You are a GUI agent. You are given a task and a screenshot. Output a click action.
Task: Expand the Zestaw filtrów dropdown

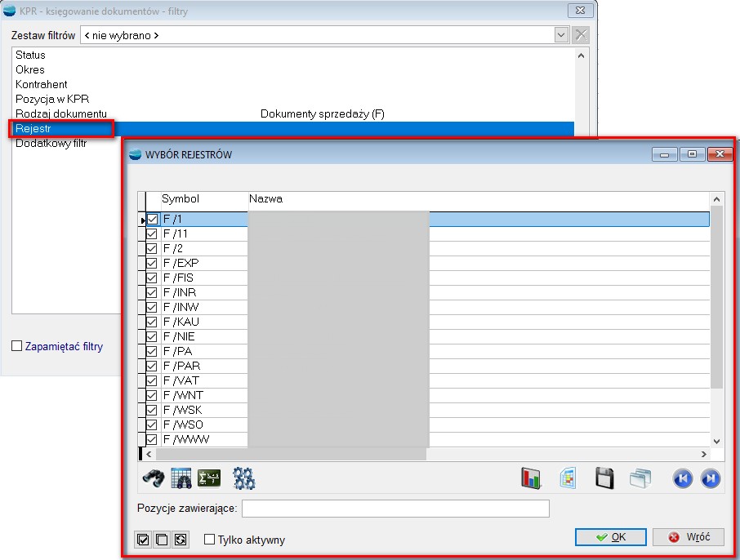coord(561,35)
